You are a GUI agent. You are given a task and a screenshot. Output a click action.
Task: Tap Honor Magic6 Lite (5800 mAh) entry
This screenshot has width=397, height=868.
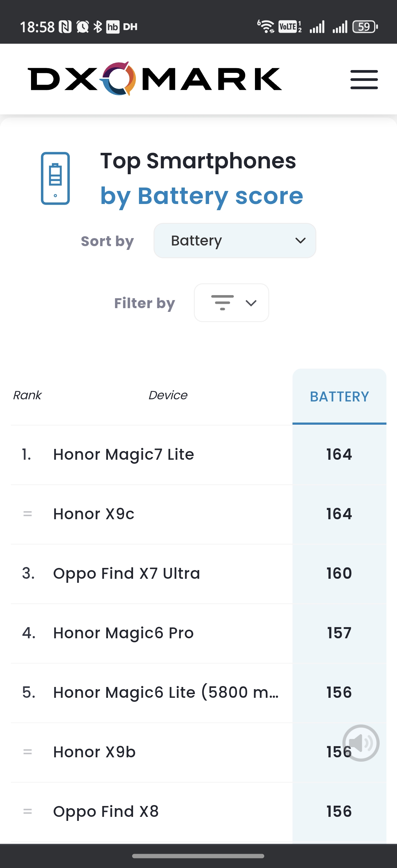(x=166, y=693)
